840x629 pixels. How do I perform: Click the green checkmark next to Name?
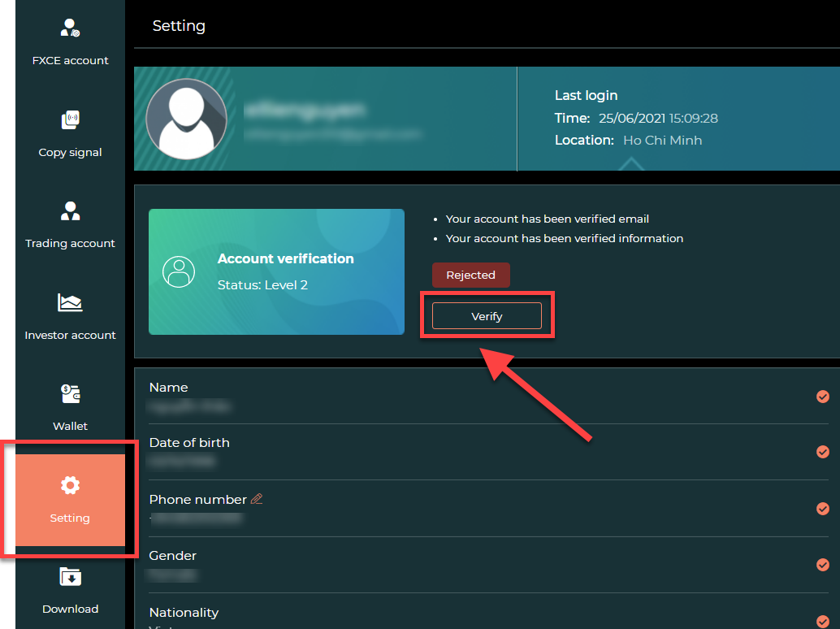pos(823,397)
